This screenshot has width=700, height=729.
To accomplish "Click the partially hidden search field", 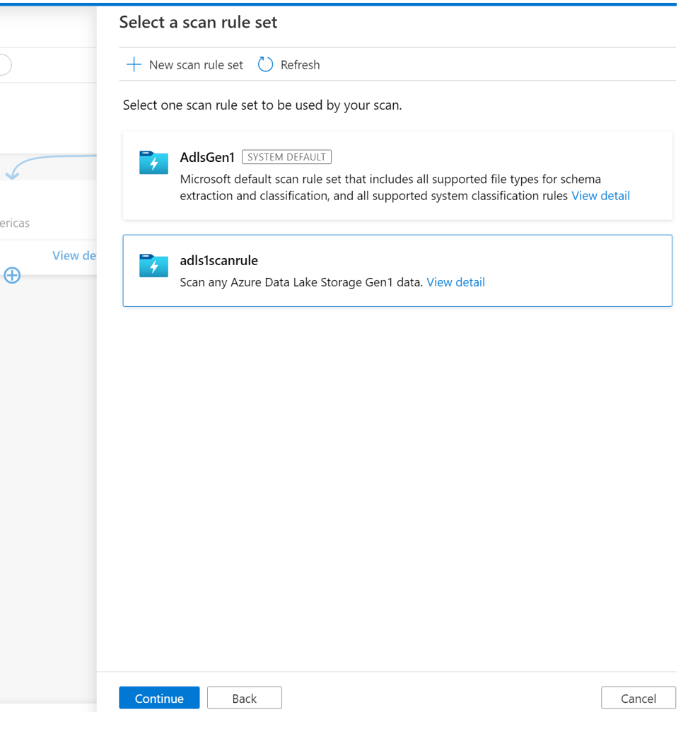I will pos(5,65).
